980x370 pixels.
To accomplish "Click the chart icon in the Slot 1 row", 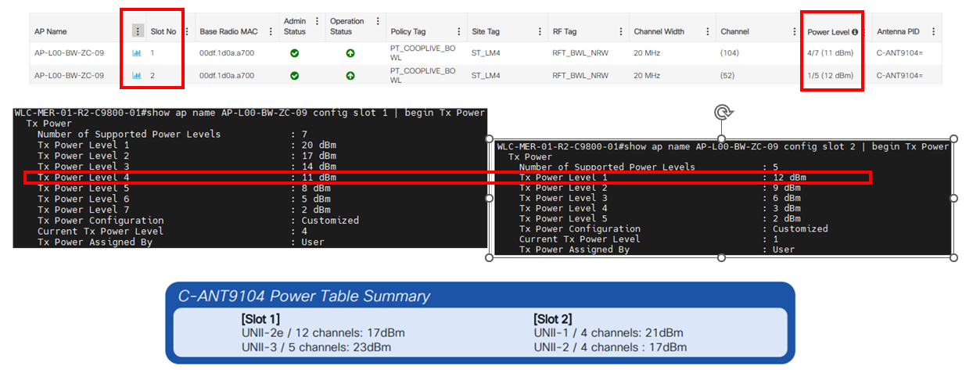I will 137,53.
